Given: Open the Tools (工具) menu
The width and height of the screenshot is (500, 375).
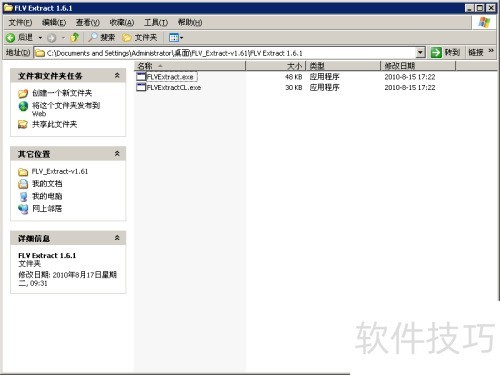Looking at the screenshot, I should (156, 22).
